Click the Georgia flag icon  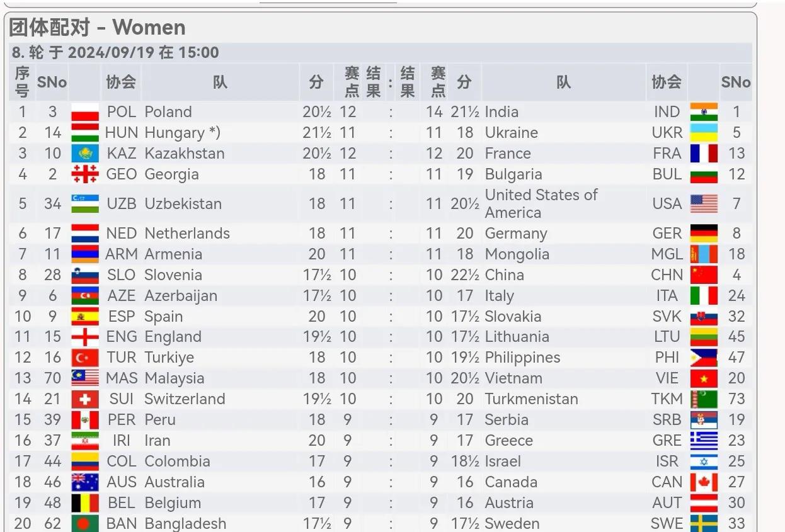(85, 174)
